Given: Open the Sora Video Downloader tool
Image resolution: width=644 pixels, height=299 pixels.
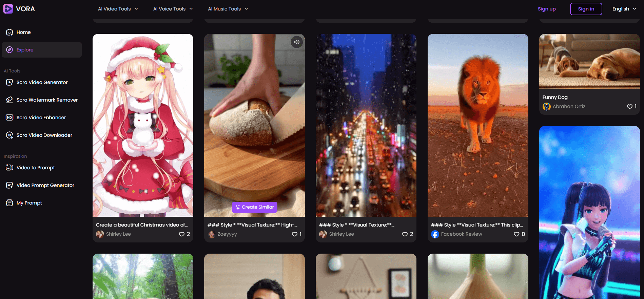Looking at the screenshot, I should click(x=44, y=135).
